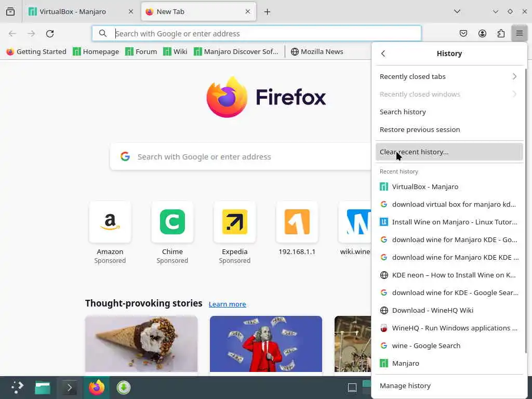Switch to the New Tab tab
532x399 pixels.
click(x=198, y=11)
